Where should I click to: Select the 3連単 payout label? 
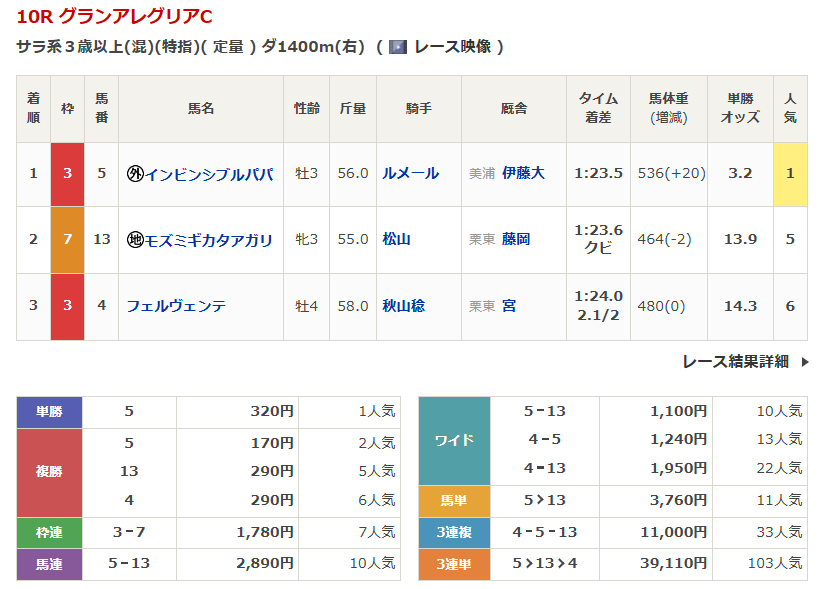pos(454,564)
